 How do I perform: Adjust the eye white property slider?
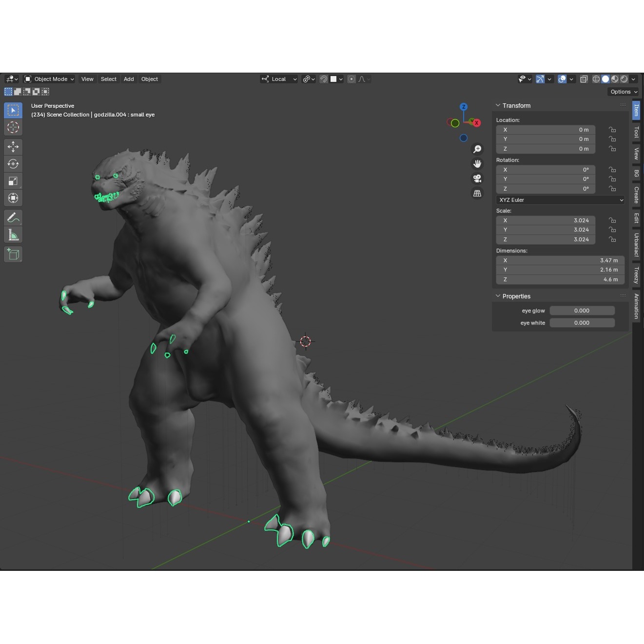582,323
